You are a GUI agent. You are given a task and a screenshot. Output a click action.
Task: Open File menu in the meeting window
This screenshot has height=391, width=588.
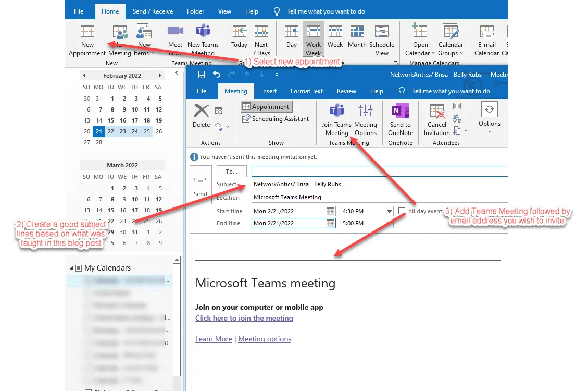point(202,91)
